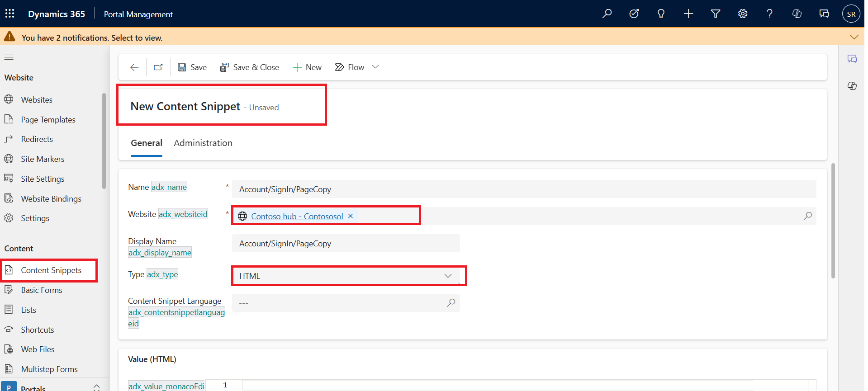This screenshot has width=868, height=391.
Task: Click the back arrow in command bar
Action: (x=134, y=67)
